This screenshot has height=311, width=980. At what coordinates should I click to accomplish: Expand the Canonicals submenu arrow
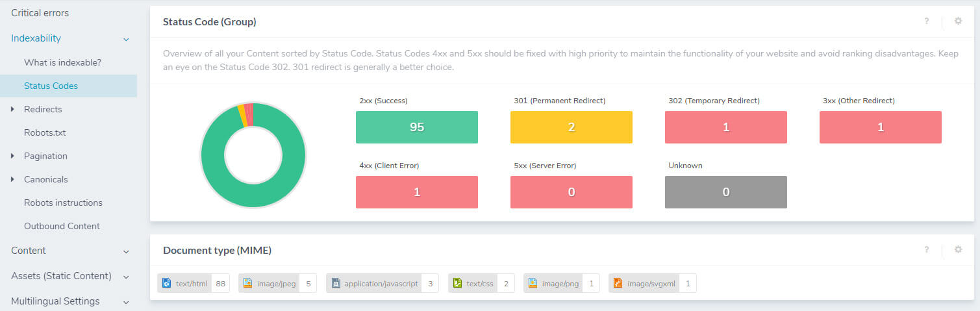12,179
